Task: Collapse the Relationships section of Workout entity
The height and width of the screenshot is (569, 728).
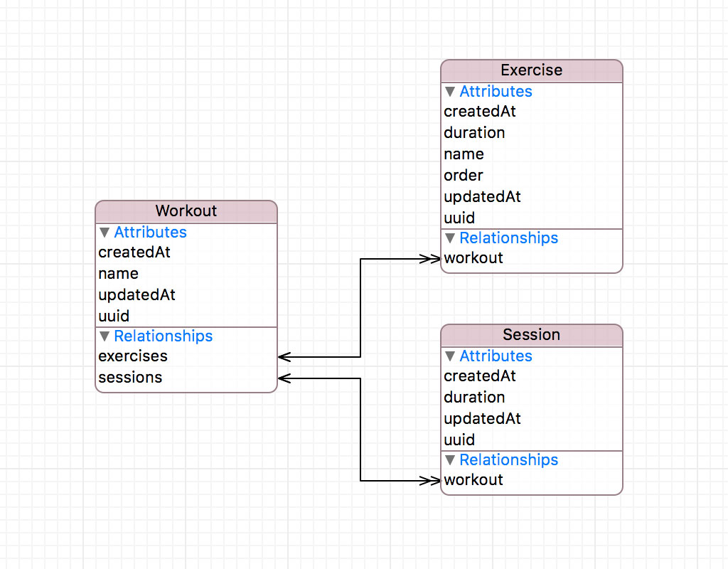Action: pos(104,336)
